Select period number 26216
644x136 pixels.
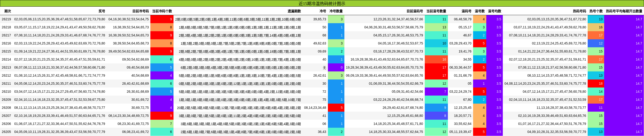6,44
